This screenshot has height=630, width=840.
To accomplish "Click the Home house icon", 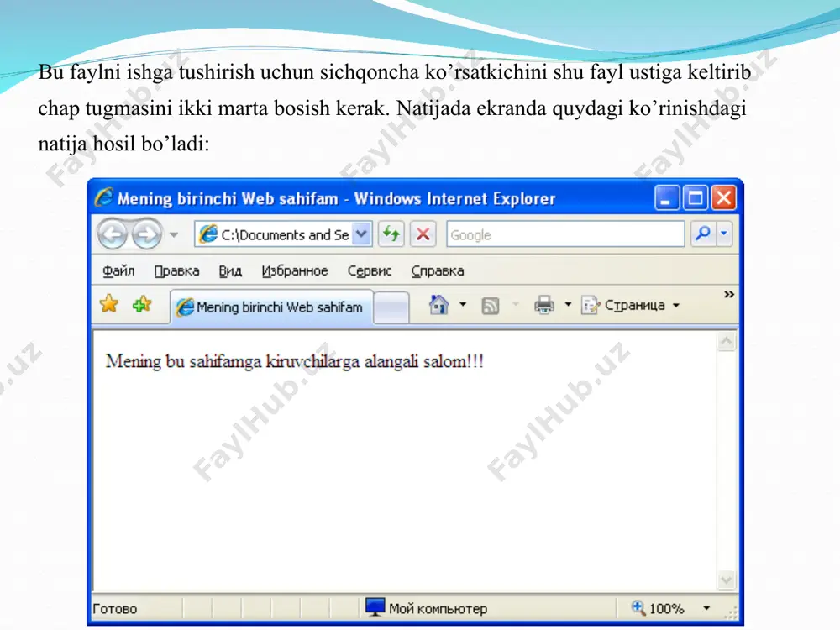I will pyautogui.click(x=438, y=305).
